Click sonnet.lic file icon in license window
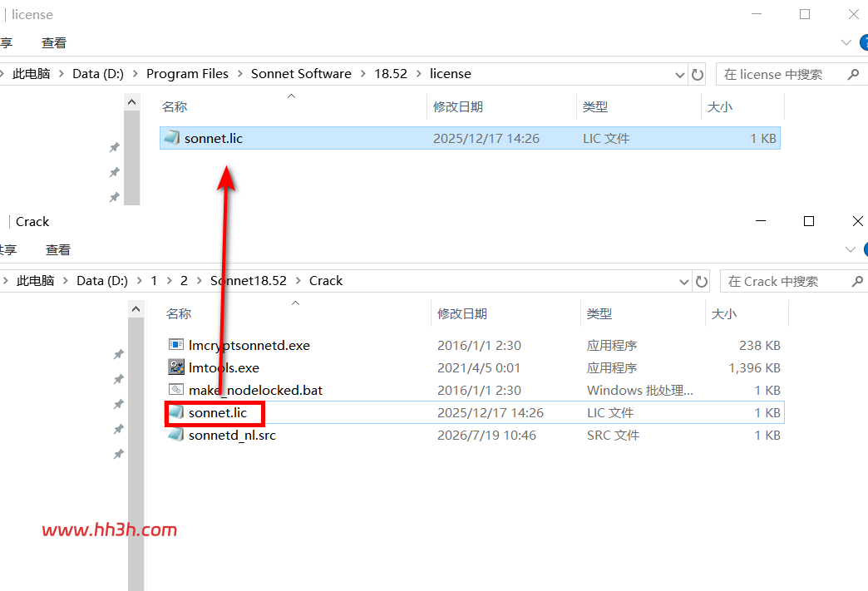 [x=172, y=138]
